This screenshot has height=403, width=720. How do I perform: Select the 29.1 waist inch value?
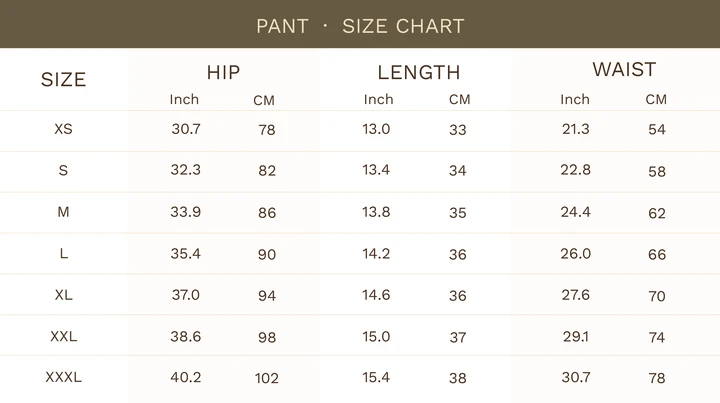click(x=575, y=336)
